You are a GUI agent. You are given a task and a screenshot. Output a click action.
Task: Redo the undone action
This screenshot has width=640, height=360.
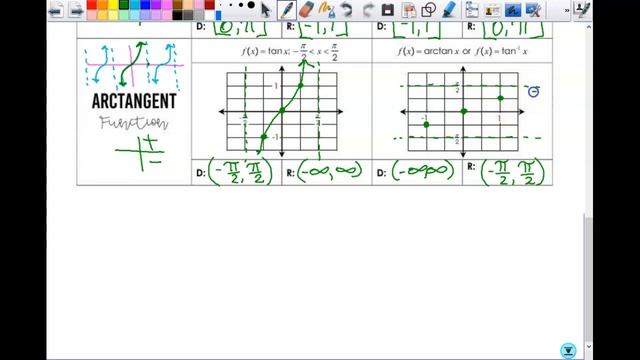pos(368,10)
